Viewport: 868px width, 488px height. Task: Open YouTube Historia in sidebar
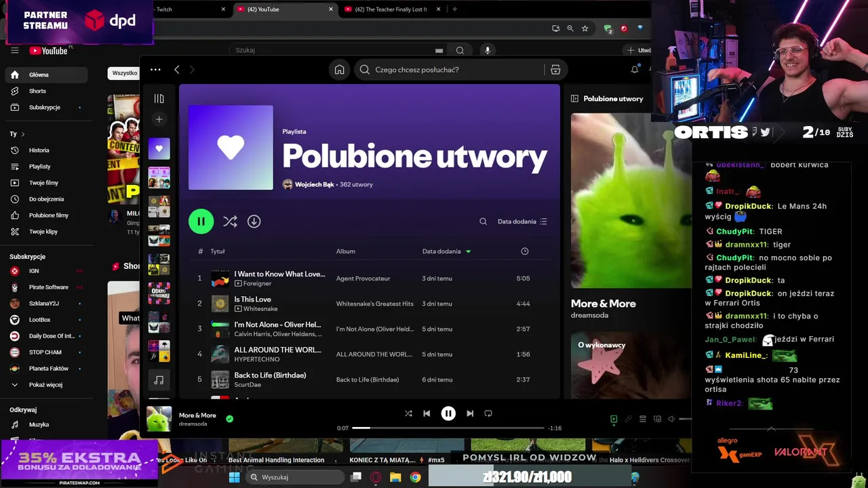(x=46, y=150)
